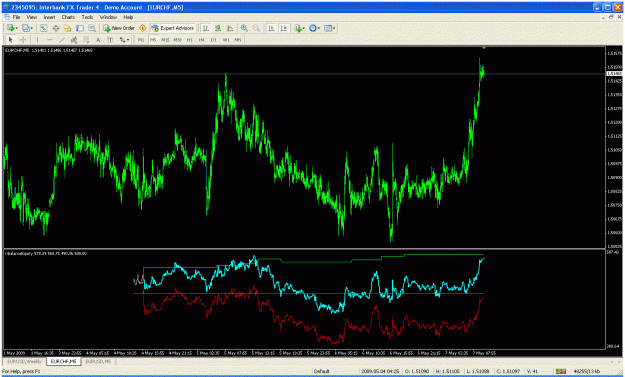This screenshot has width=625, height=377.
Task: Zoom in on the chart
Action: coord(244,28)
